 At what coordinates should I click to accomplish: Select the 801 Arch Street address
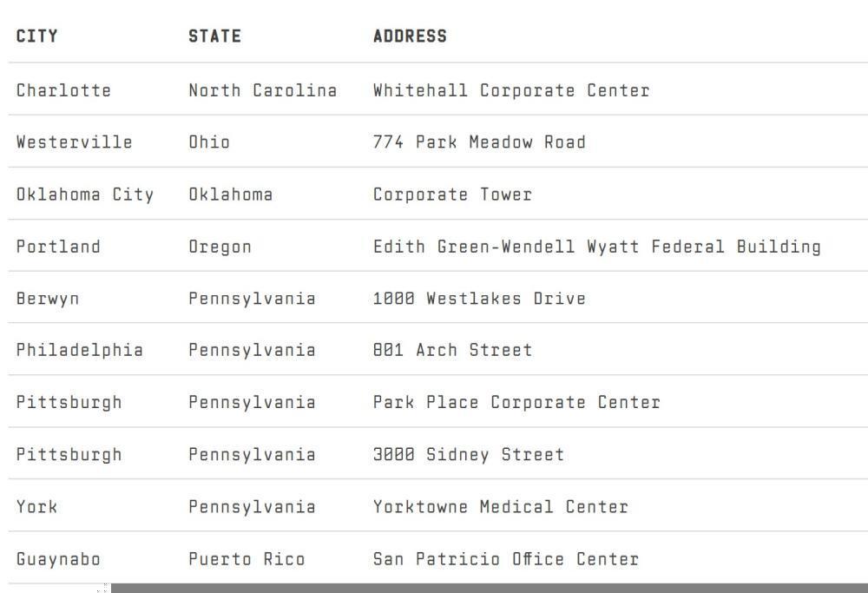pyautogui.click(x=452, y=351)
